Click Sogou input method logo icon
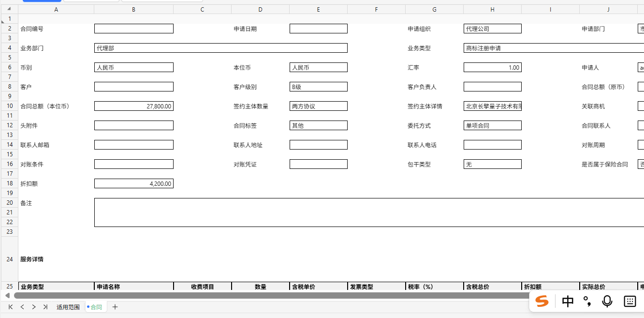Image resolution: width=644 pixels, height=318 pixels. pyautogui.click(x=542, y=302)
